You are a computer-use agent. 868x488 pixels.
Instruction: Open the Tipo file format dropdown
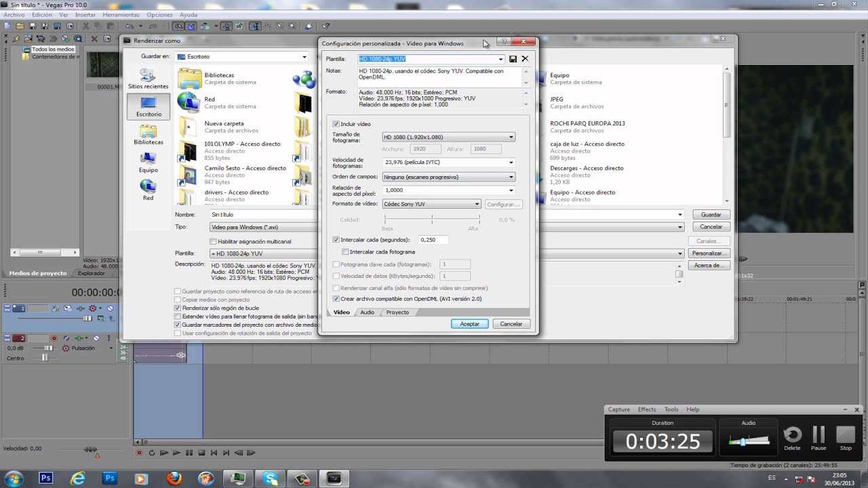click(446, 227)
